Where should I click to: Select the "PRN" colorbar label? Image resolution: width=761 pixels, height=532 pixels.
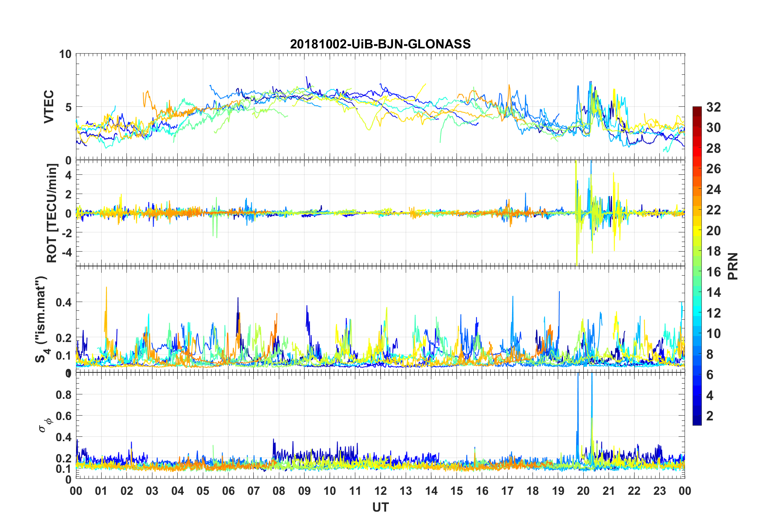(x=733, y=266)
